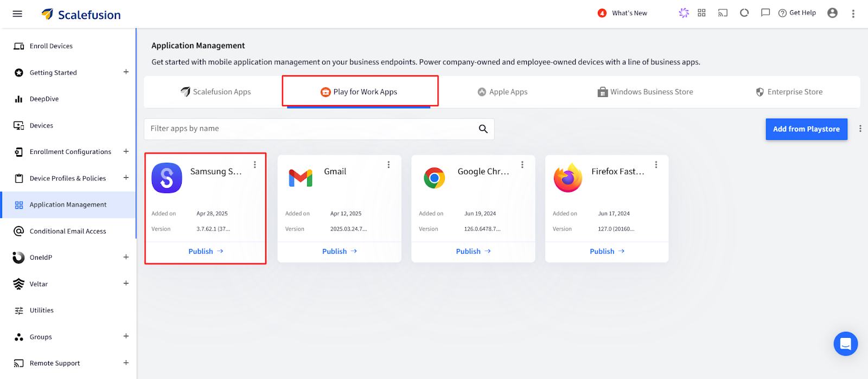Click the Gmail app icon

click(x=301, y=178)
